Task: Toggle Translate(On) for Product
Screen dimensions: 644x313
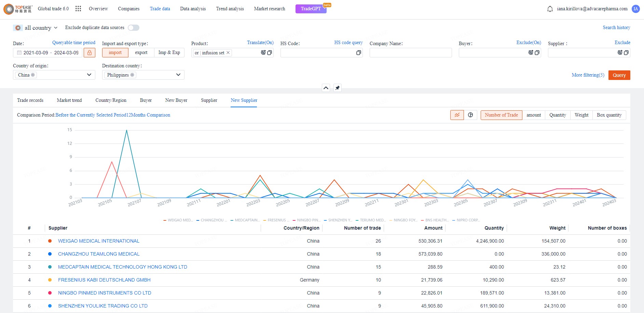Action: (x=260, y=43)
